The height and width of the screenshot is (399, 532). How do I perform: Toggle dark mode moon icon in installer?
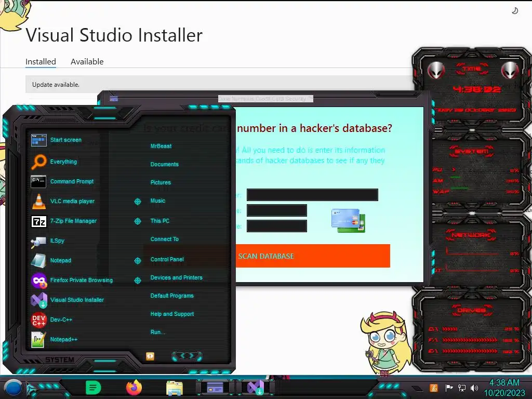515,11
